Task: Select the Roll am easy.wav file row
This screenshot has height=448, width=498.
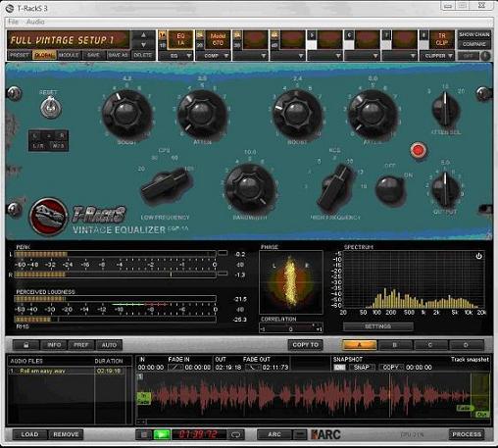Action: 67,371
